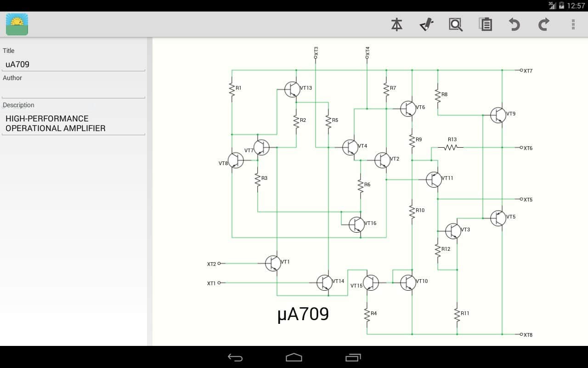Open the Android recent apps button
This screenshot has height=368, width=588.
pos(353,357)
